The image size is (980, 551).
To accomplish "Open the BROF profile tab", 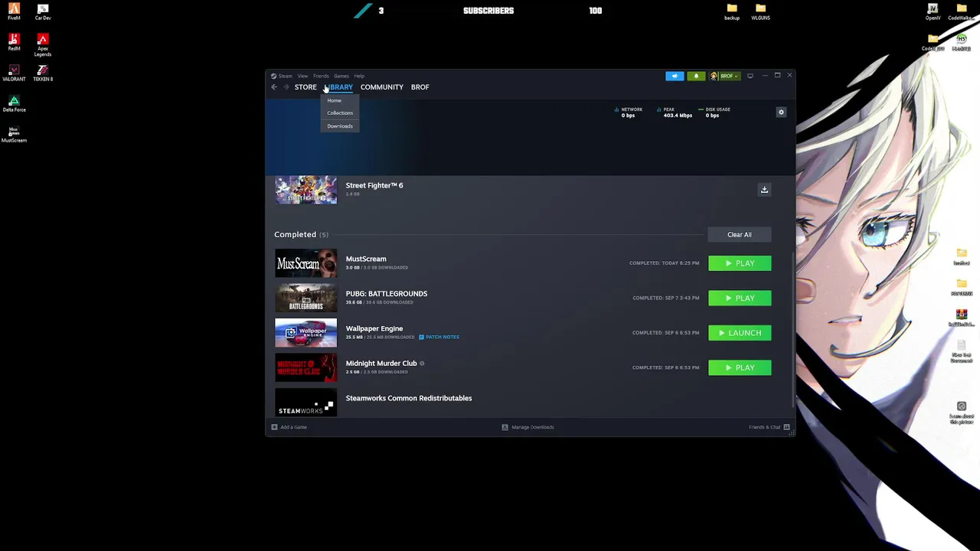I will (420, 87).
